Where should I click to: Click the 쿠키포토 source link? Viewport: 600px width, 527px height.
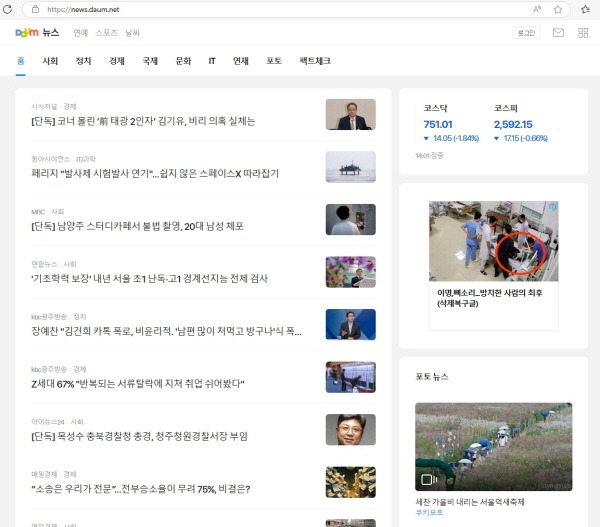click(x=429, y=512)
